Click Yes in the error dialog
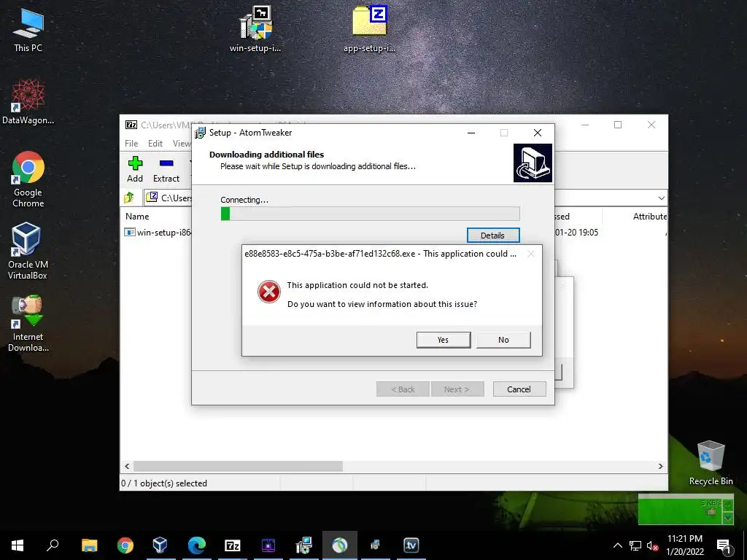The image size is (747, 560). 443,340
